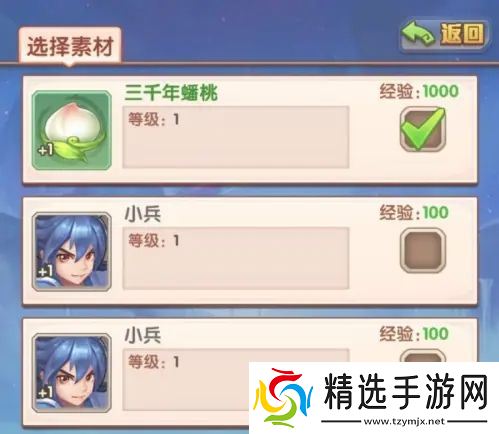Click the colorful swirl watermark logo
Viewport: 499px width, 434px height.
(283, 397)
